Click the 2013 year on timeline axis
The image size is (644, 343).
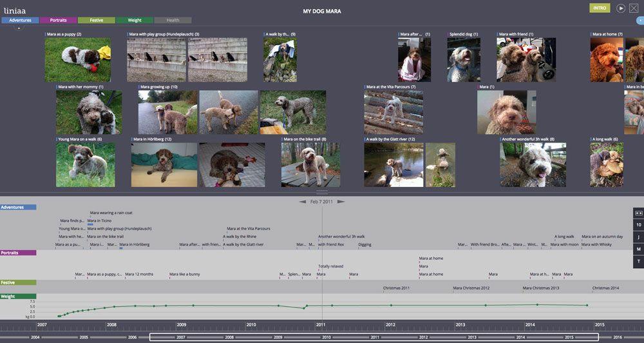pyautogui.click(x=460, y=324)
